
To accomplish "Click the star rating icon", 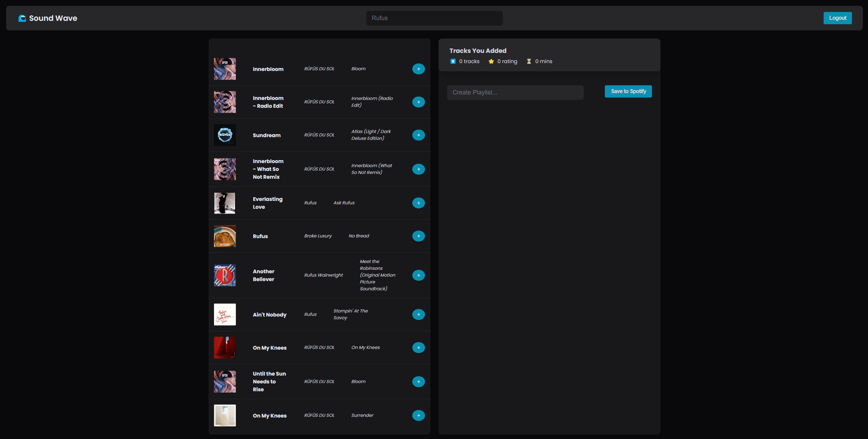I will click(x=491, y=61).
